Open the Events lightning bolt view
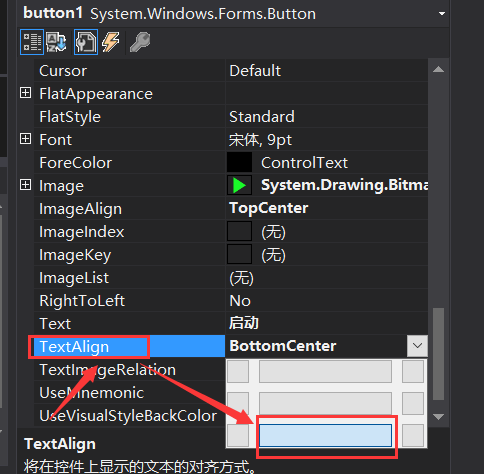Viewport: 484px width, 474px height. click(x=111, y=42)
